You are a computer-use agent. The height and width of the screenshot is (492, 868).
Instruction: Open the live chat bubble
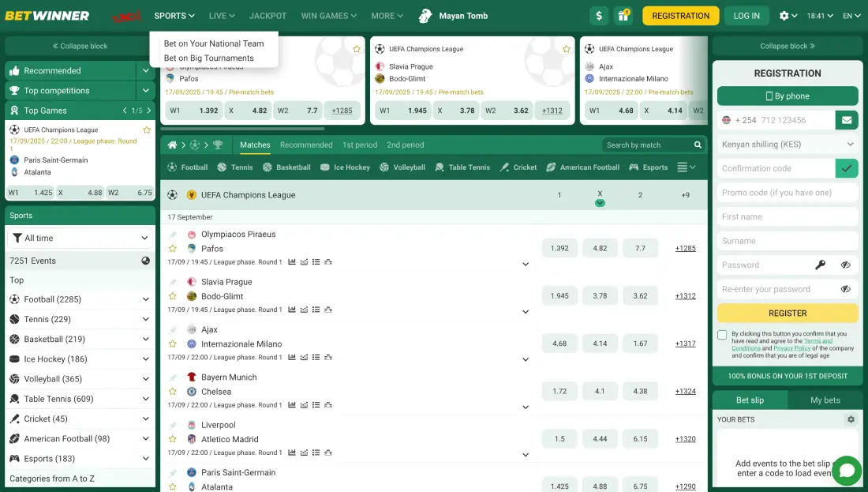(x=847, y=471)
